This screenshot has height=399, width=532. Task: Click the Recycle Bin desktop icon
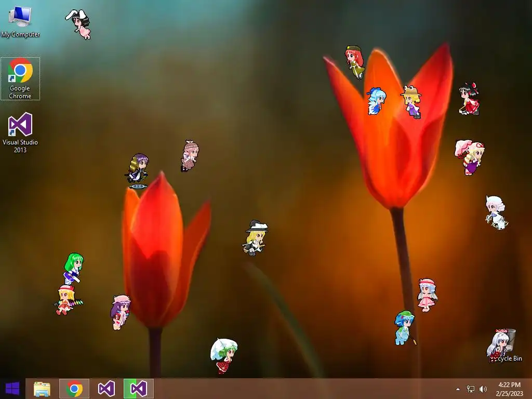click(x=506, y=346)
